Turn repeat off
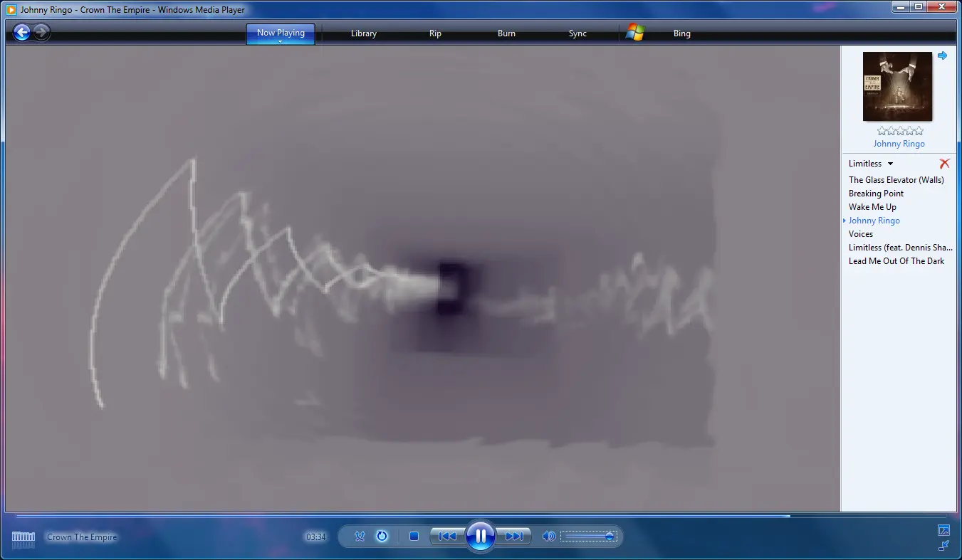Viewport: 962px width, 560px height. click(382, 537)
